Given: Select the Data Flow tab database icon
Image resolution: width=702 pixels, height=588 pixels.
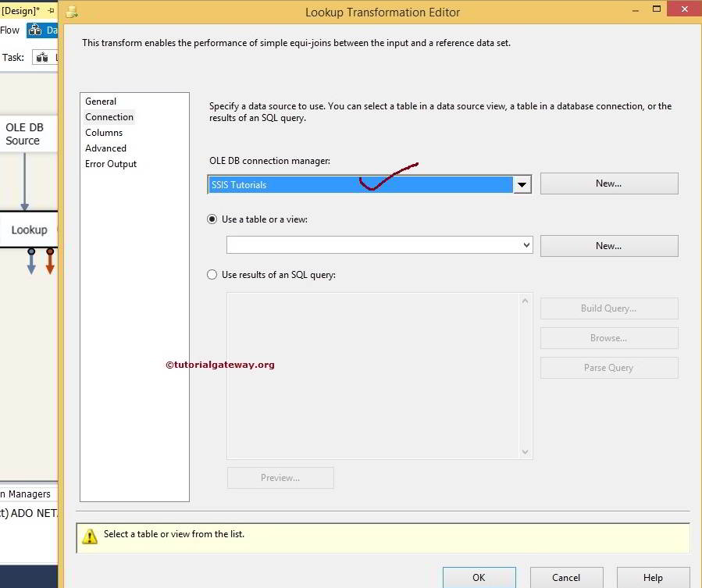Looking at the screenshot, I should pyautogui.click(x=37, y=30).
